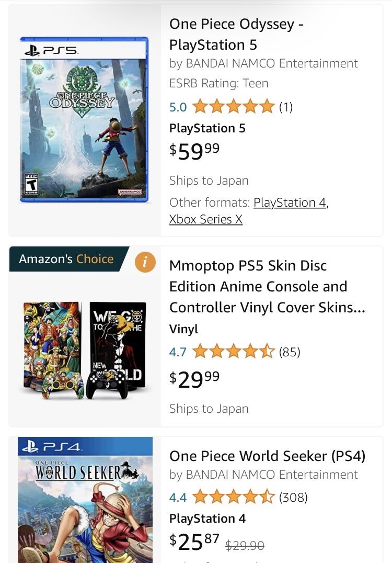Click the $25.87 price of World Seeker

click(194, 542)
